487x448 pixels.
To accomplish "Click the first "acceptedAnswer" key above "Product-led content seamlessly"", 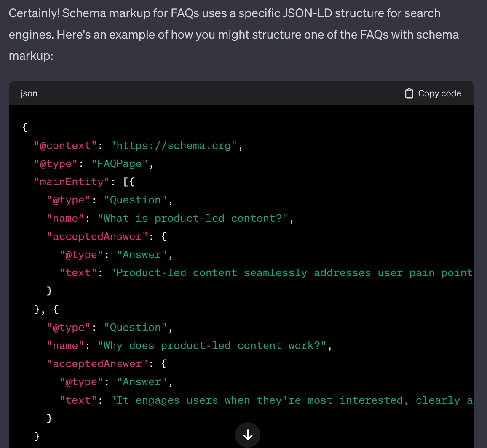I will click(x=97, y=237).
